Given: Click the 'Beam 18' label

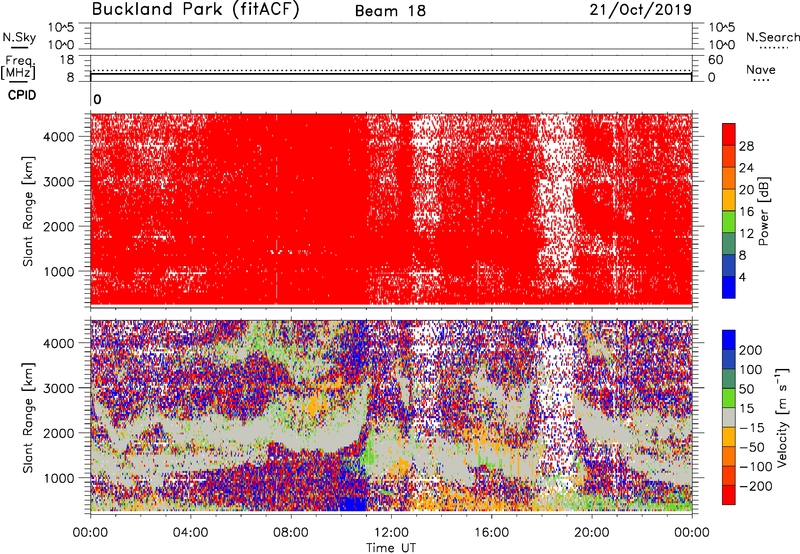Looking at the screenshot, I should (390, 11).
